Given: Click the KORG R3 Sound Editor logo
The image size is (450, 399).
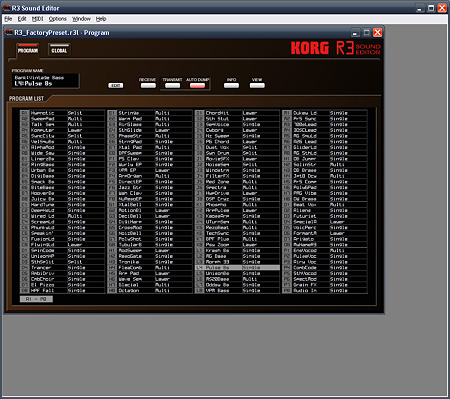Looking at the screenshot, I should [335, 48].
